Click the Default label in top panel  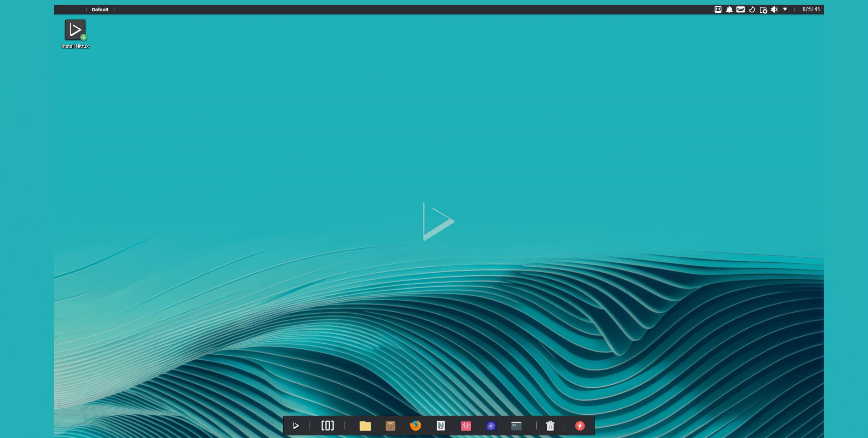100,10
